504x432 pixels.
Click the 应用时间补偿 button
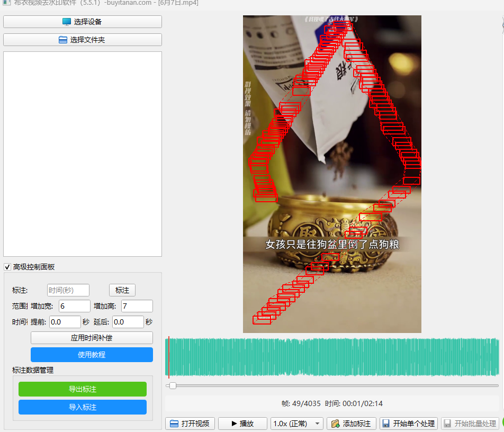[x=92, y=338]
